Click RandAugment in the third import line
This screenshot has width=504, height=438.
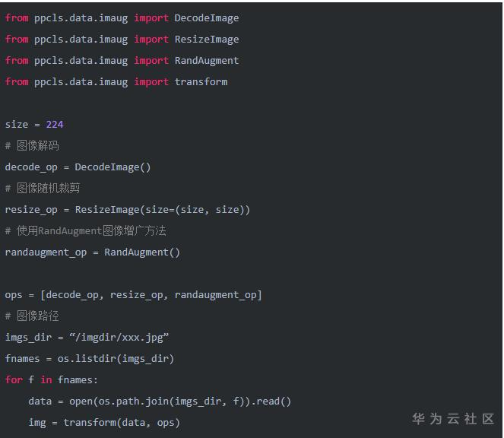tap(206, 60)
